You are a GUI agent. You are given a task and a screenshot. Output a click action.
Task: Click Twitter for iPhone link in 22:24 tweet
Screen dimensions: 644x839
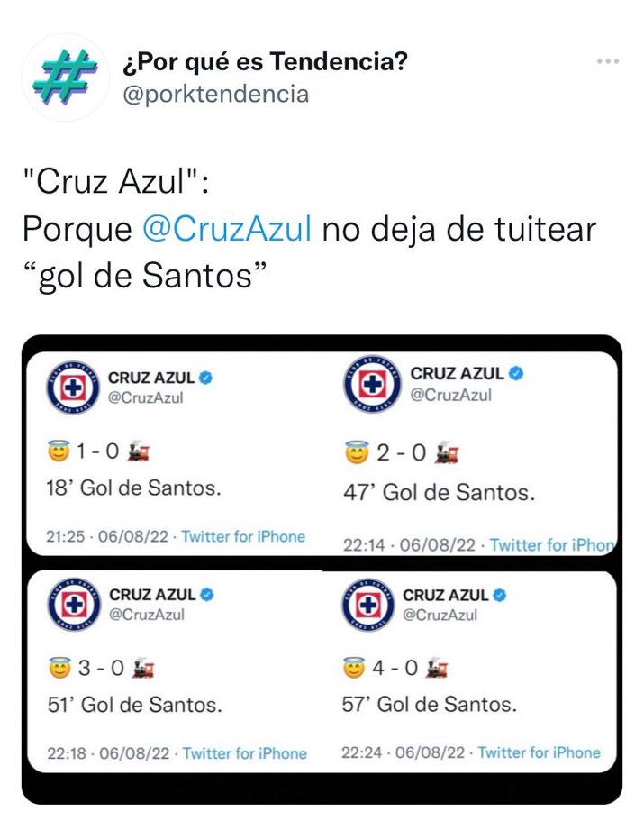click(x=539, y=752)
